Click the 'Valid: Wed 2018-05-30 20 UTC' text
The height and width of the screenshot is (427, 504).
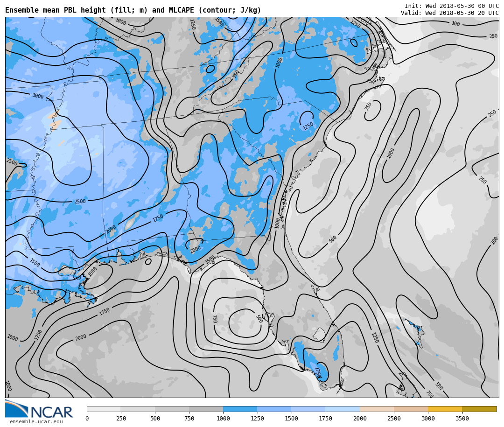(x=450, y=13)
